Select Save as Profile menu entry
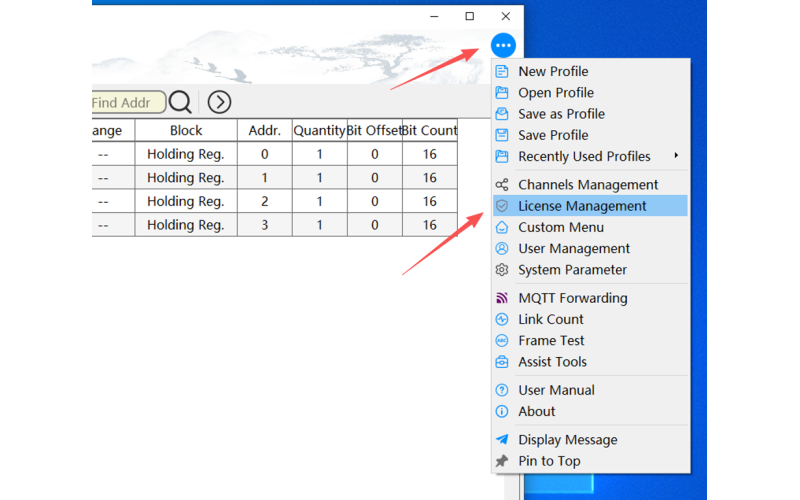Screen dimensions: 800x500 (x=590, y=114)
